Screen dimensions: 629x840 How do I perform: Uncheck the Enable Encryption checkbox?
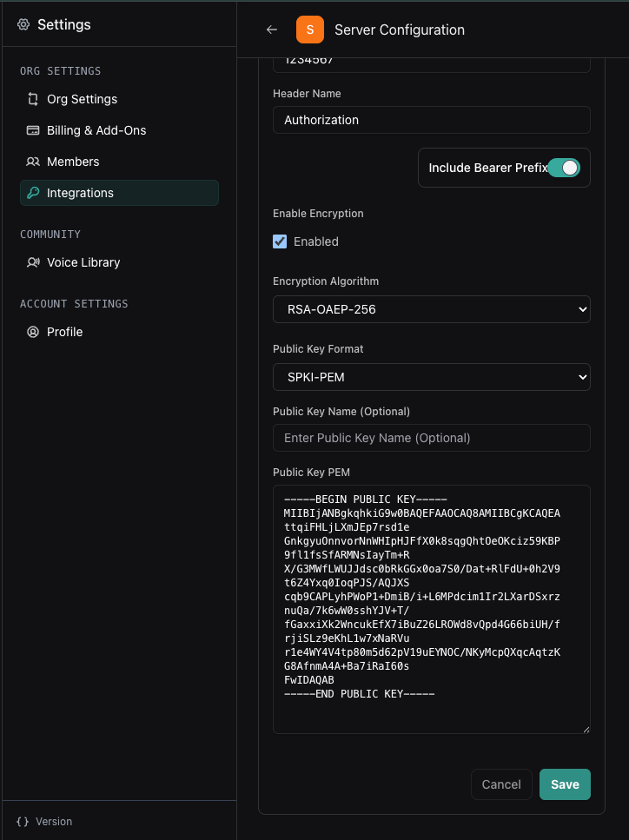(x=280, y=241)
